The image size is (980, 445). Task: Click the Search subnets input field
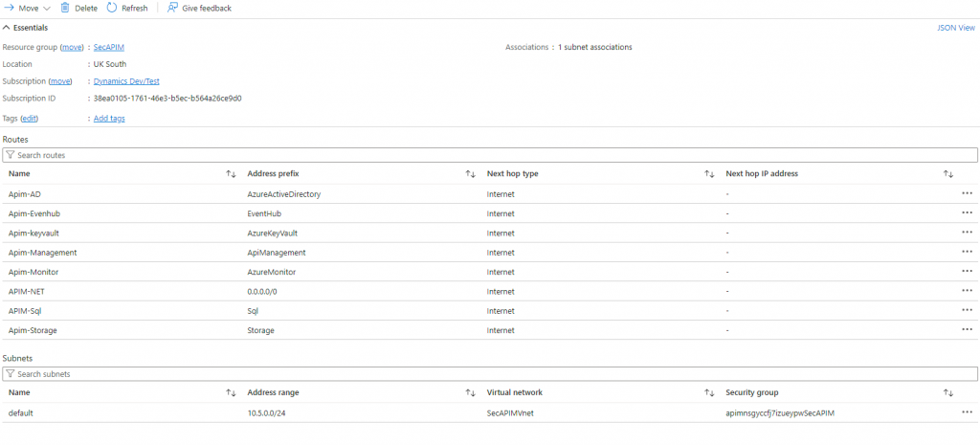click(x=490, y=374)
